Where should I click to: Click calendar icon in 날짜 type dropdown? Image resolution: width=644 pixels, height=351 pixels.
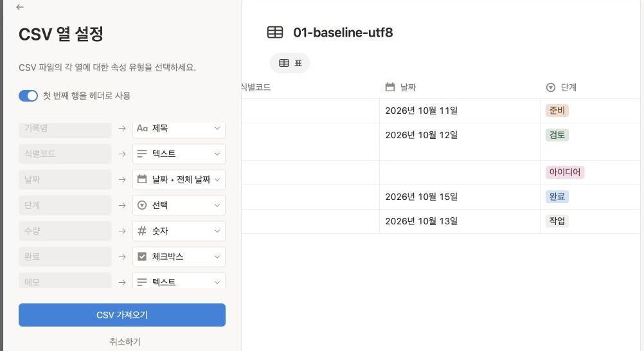click(141, 179)
